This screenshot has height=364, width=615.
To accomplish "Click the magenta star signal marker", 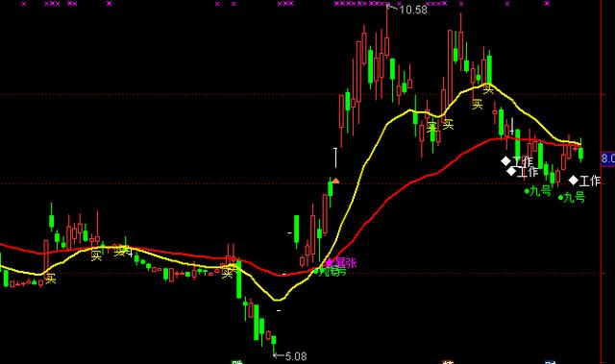I will (x=329, y=262).
